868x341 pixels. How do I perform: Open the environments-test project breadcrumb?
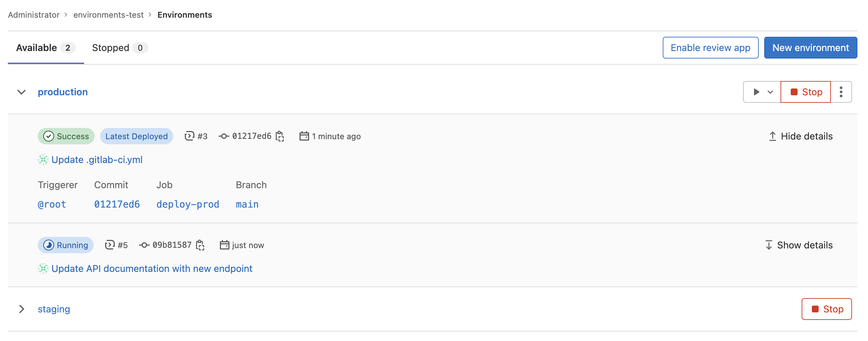coord(108,15)
